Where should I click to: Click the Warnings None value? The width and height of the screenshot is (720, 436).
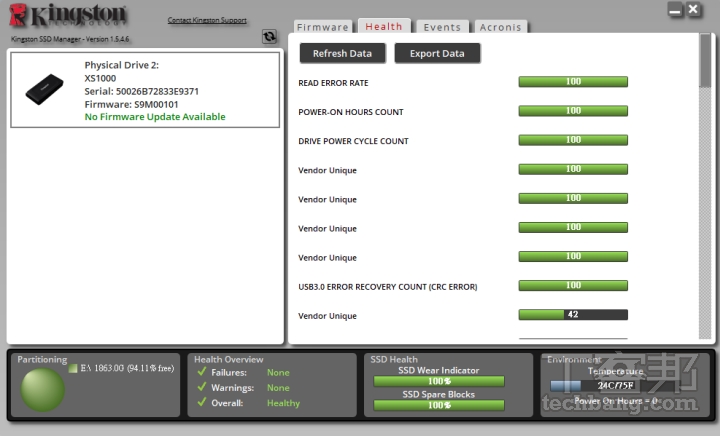(x=278, y=388)
